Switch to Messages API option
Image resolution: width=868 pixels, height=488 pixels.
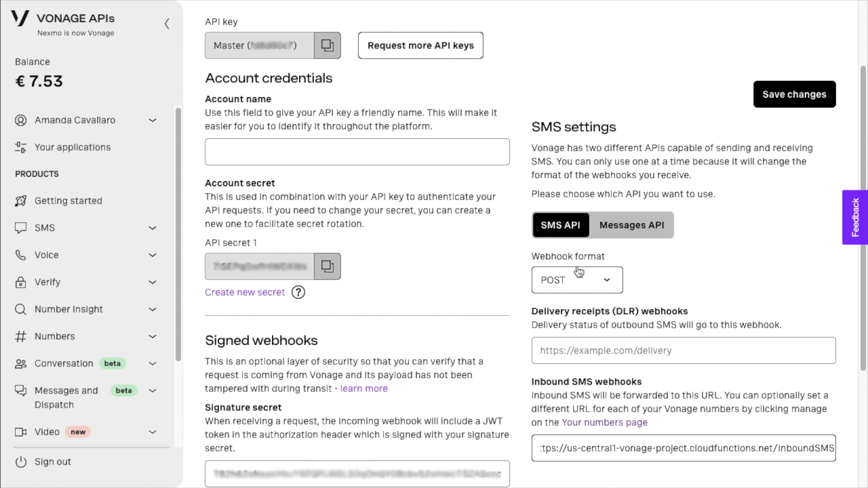tap(632, 225)
